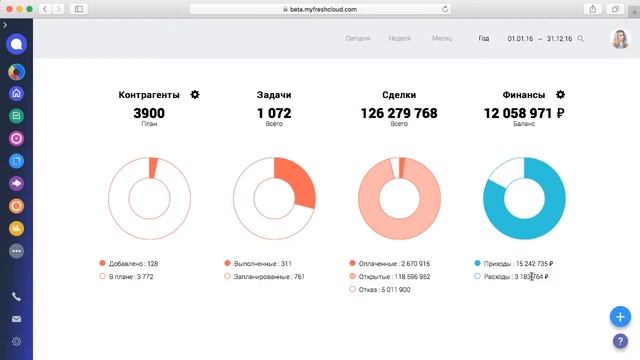Click the 3900 plan total
This screenshot has height=360, width=640.
[149, 113]
